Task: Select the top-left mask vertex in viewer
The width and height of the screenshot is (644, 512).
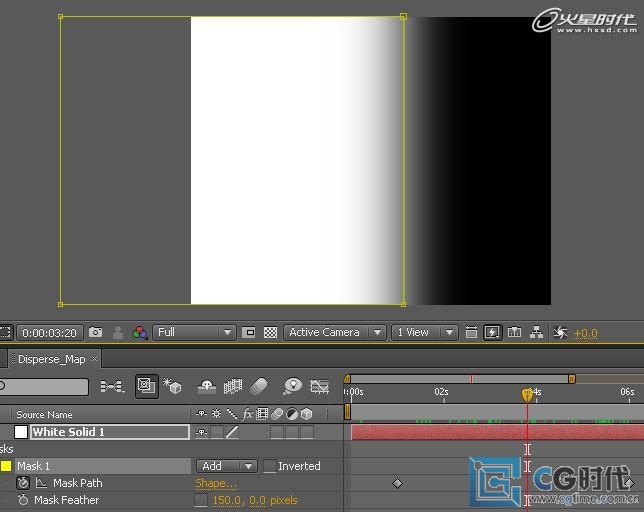Action: coord(60,17)
